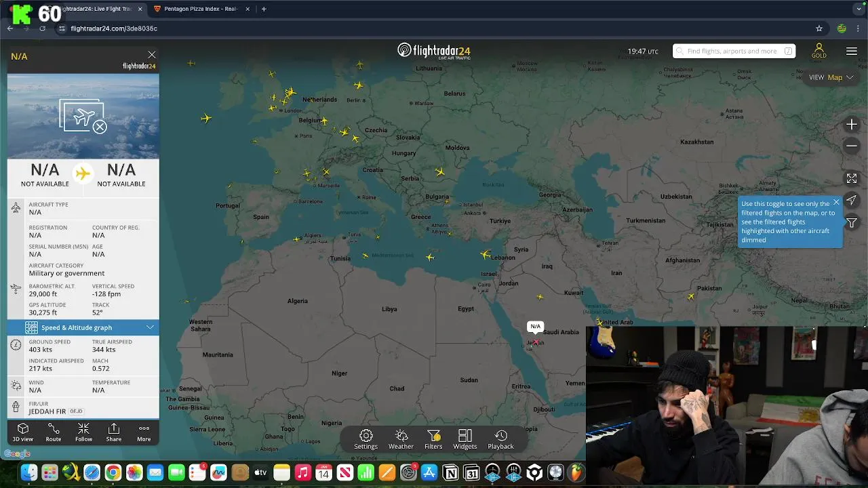Open Google Chrome from the Dock

pyautogui.click(x=113, y=472)
